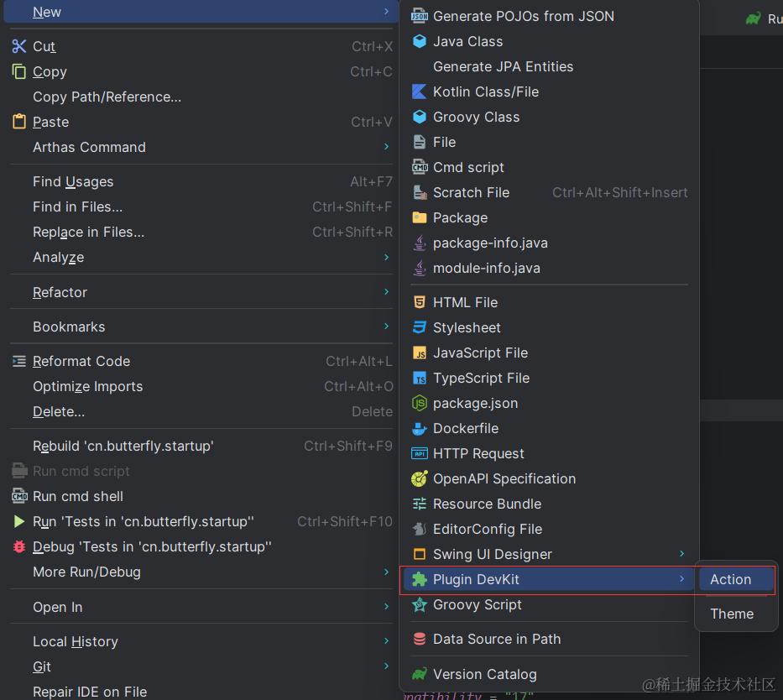Click the Cut scissors icon
This screenshot has width=783, height=700.
[19, 46]
